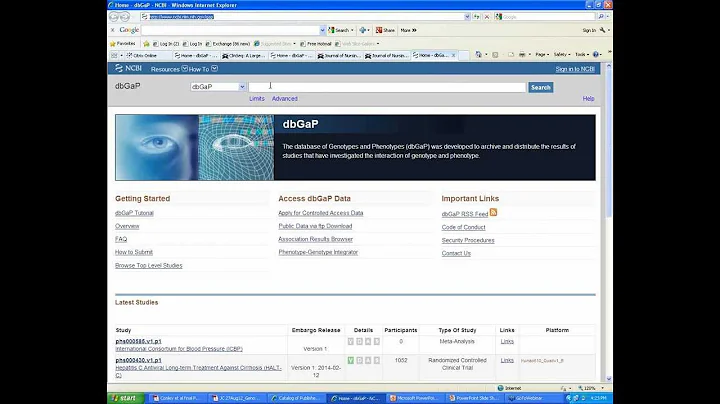This screenshot has height=404, width=720.
Task: Open a new blank tab
Action: click(464, 55)
